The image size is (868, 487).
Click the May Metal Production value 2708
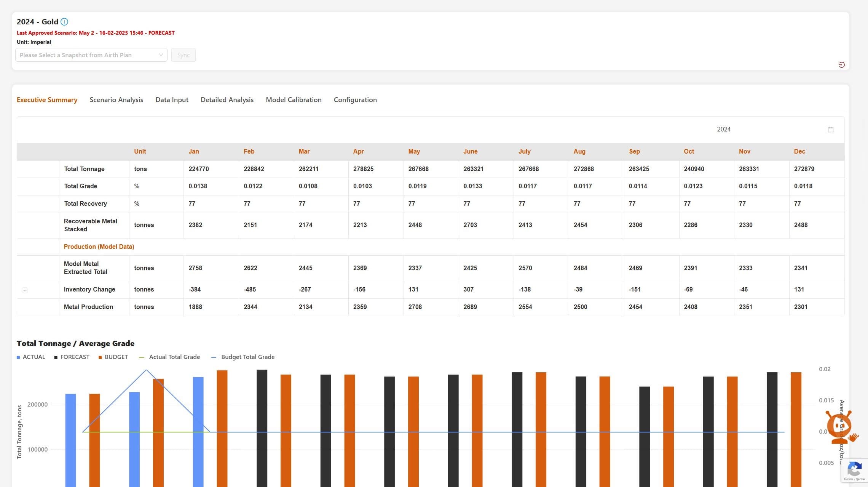point(415,307)
